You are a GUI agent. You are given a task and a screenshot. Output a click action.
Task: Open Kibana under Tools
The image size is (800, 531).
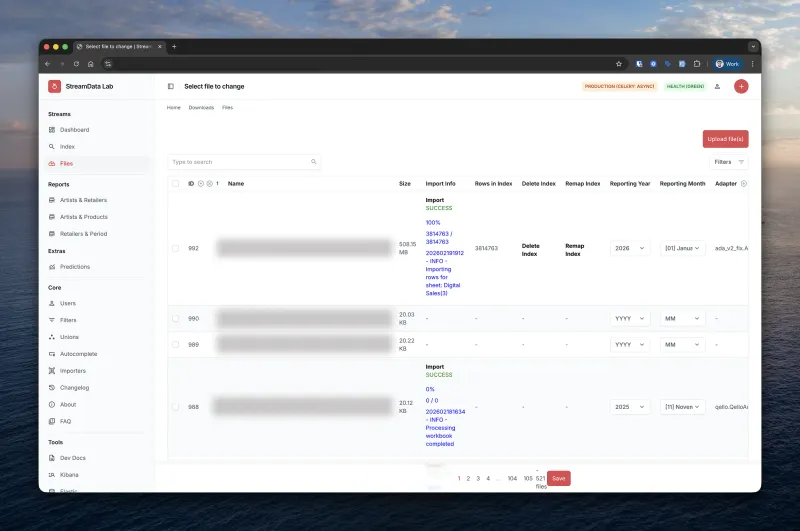pos(69,474)
